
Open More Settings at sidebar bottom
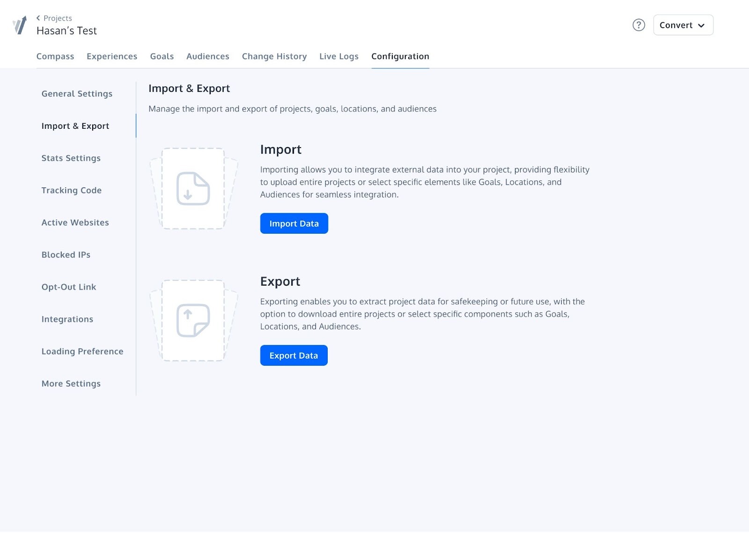71,383
